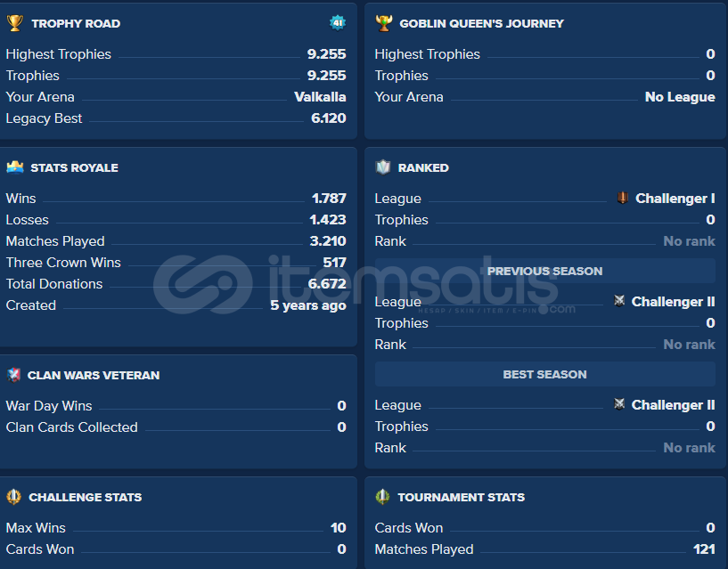Select the PREVIOUS SEASON header bar
The height and width of the screenshot is (569, 728).
click(x=545, y=271)
